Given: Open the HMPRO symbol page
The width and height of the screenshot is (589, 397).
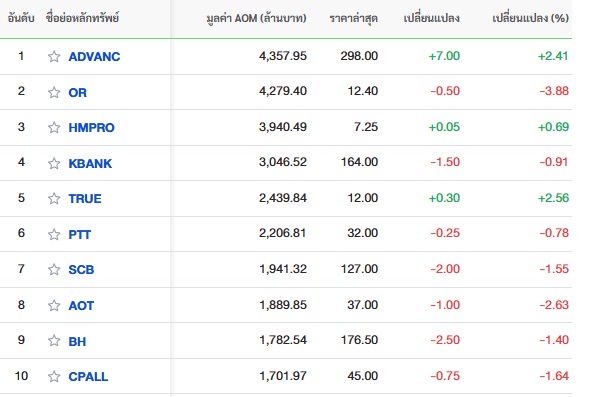Looking at the screenshot, I should tap(91, 127).
